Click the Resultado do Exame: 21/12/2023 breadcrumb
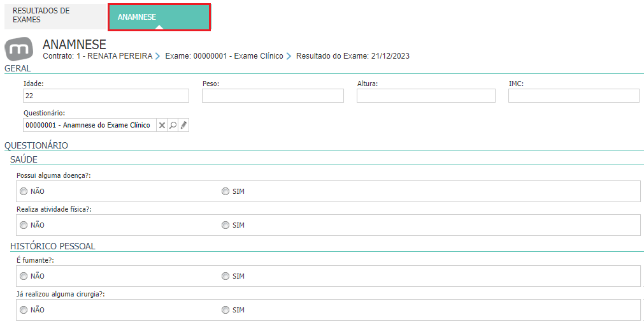Viewport: 644px width, 322px height. (353, 56)
